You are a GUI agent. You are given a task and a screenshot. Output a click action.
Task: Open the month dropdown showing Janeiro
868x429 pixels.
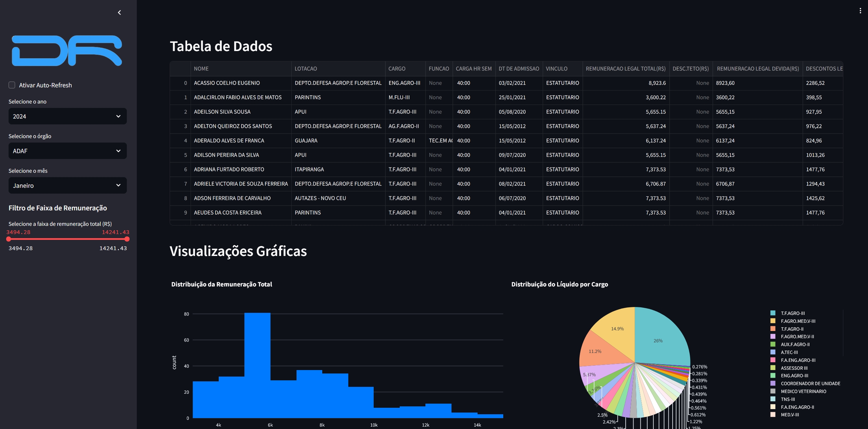point(68,185)
